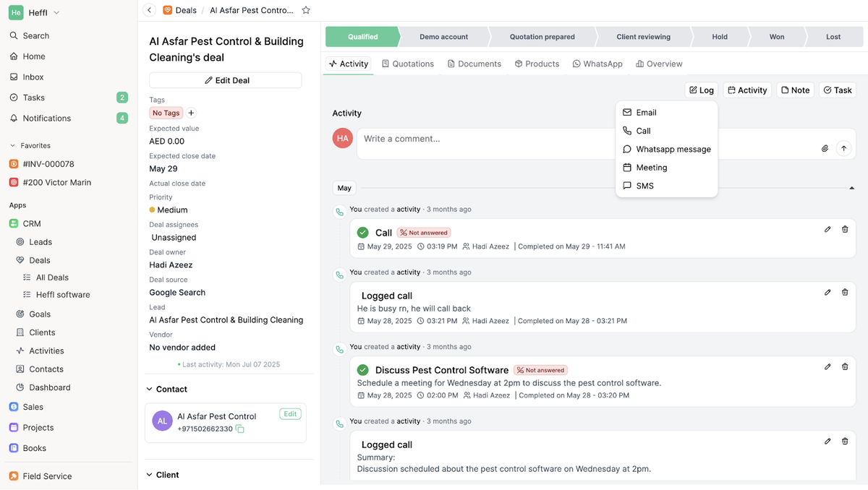Collapse the Contact section

click(149, 389)
